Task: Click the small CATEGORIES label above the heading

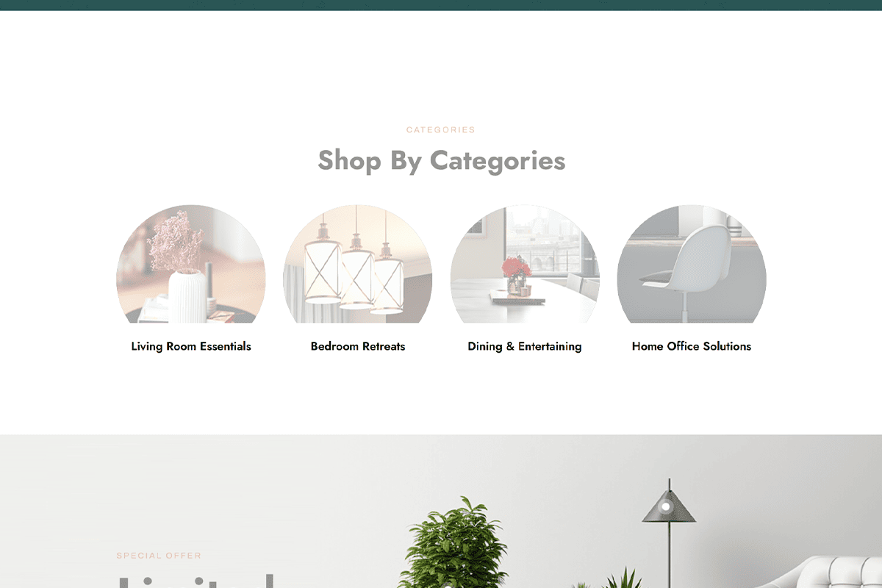Action: (x=441, y=130)
